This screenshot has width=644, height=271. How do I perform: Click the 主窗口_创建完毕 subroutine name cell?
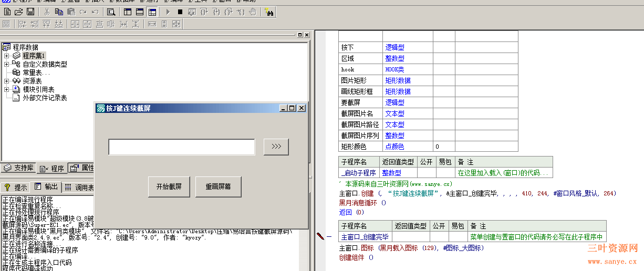365,237
